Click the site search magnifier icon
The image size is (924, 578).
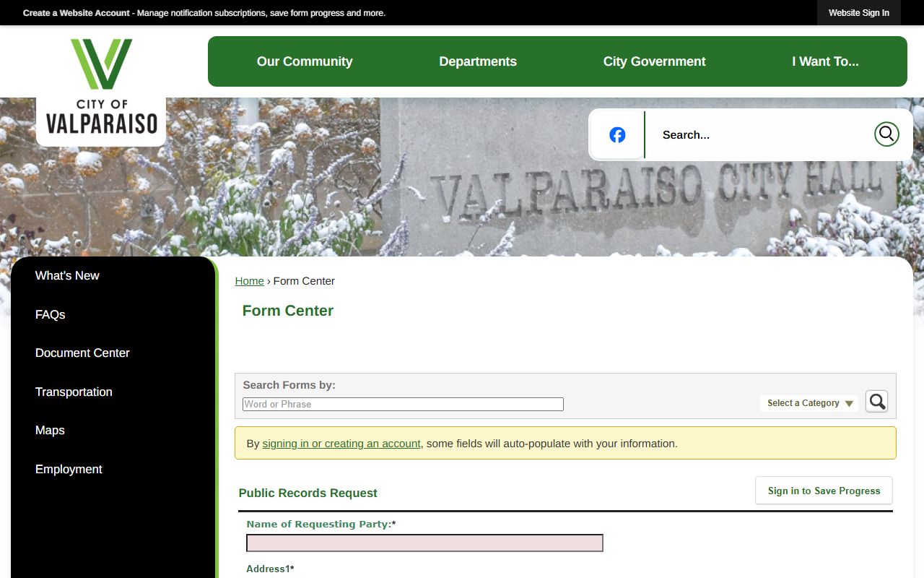(x=886, y=134)
